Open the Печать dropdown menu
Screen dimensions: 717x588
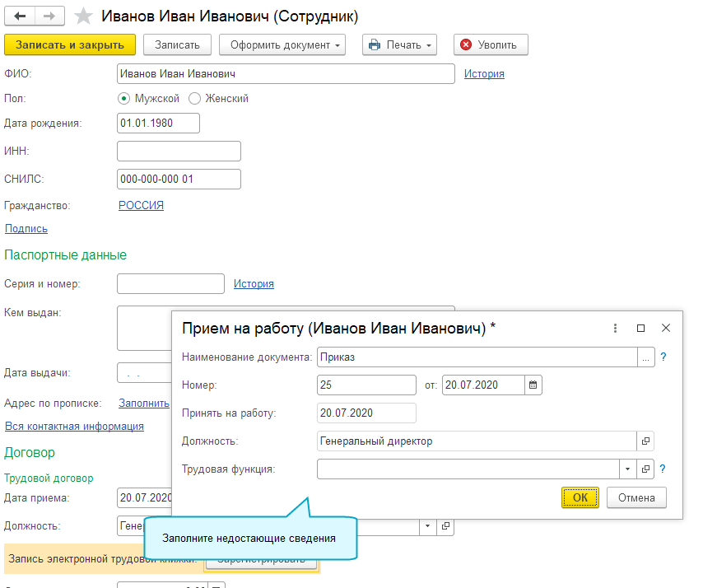click(399, 44)
